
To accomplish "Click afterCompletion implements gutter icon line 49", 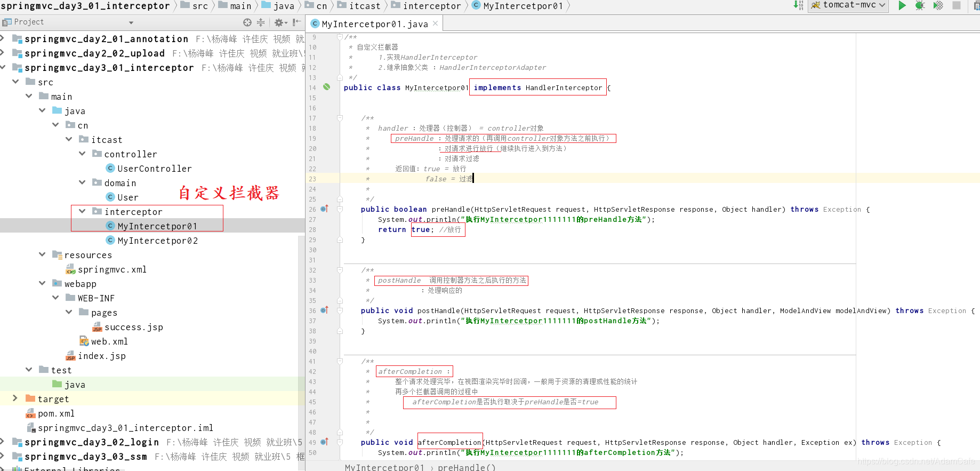I will pos(324,442).
